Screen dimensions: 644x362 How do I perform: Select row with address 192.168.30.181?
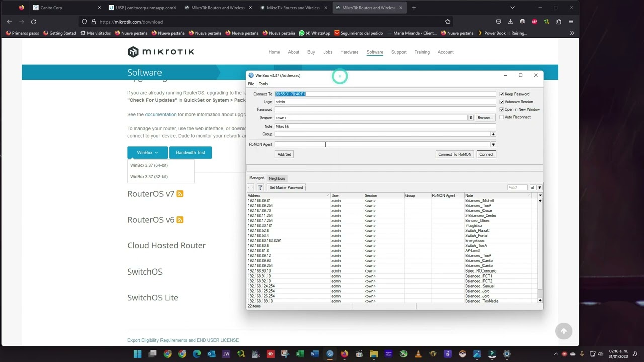point(392,226)
